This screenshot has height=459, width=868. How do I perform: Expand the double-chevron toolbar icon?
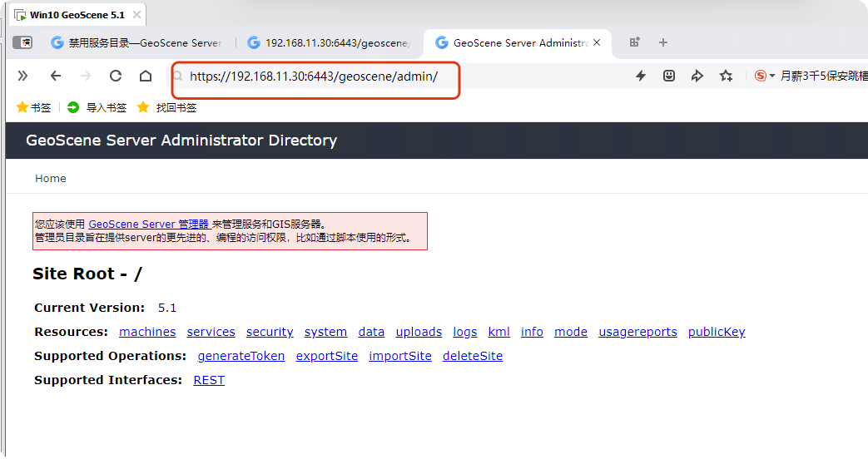tap(22, 76)
